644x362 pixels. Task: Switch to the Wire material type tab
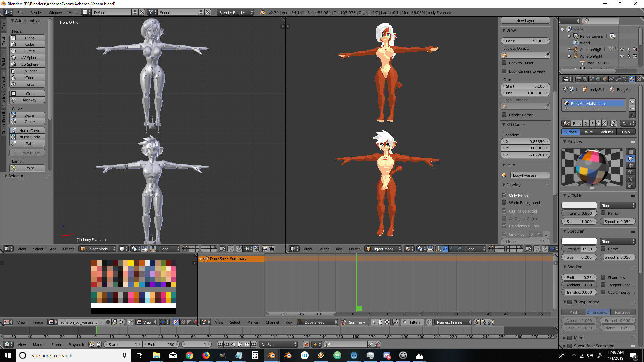coord(589,132)
